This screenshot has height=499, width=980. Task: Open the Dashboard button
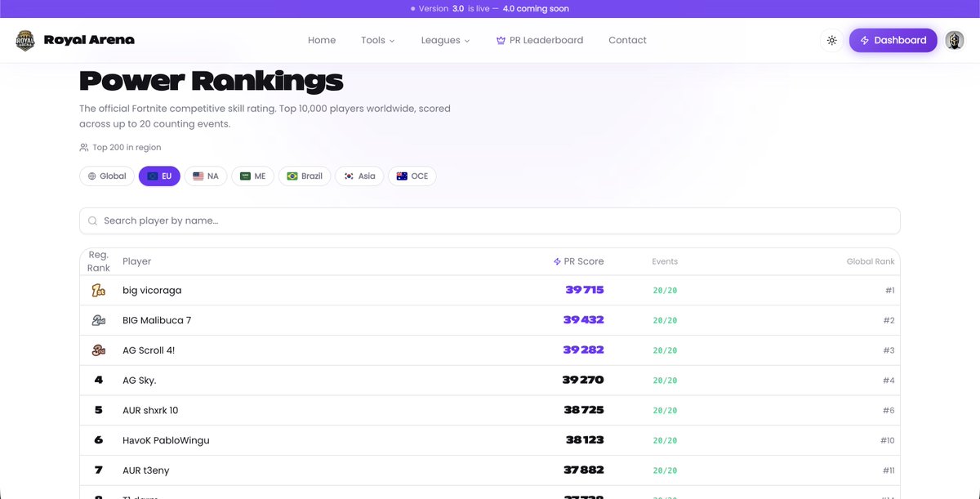[x=893, y=40]
